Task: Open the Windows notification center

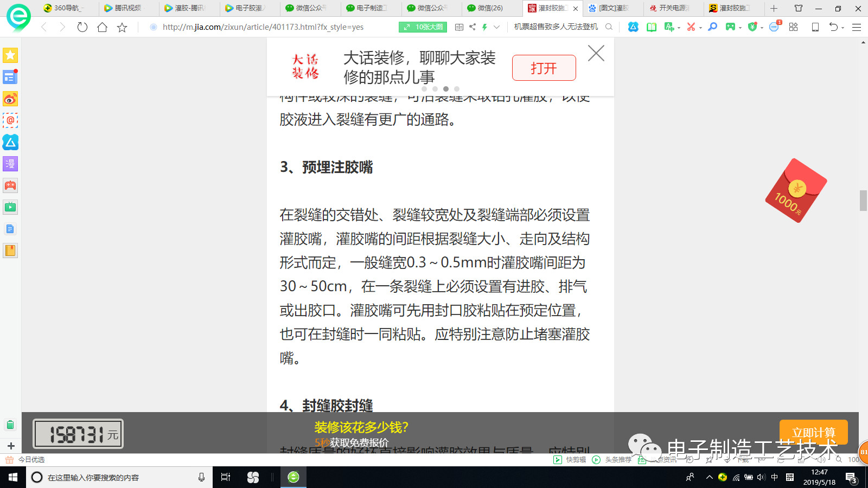Action: point(851,478)
